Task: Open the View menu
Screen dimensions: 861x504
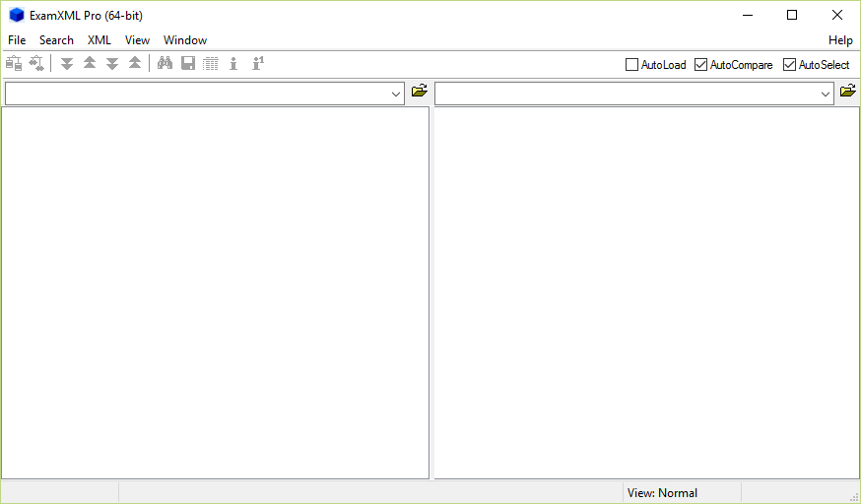Action: pyautogui.click(x=137, y=40)
